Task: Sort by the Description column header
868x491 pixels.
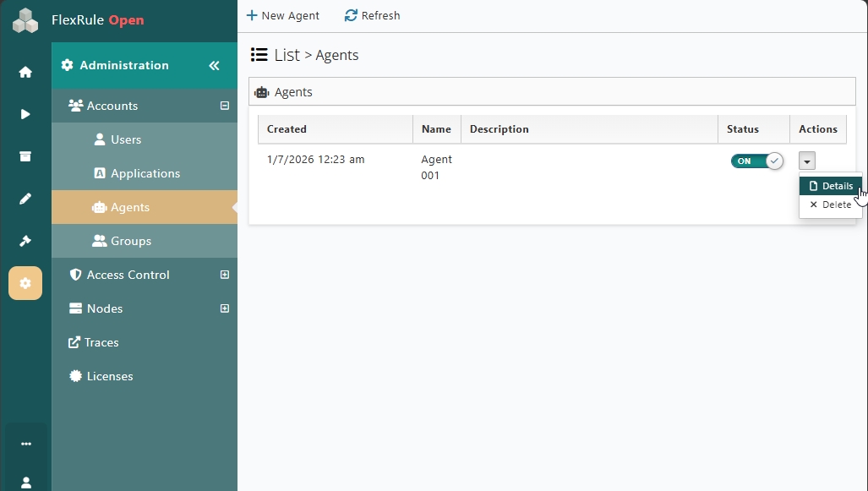Action: click(590, 129)
